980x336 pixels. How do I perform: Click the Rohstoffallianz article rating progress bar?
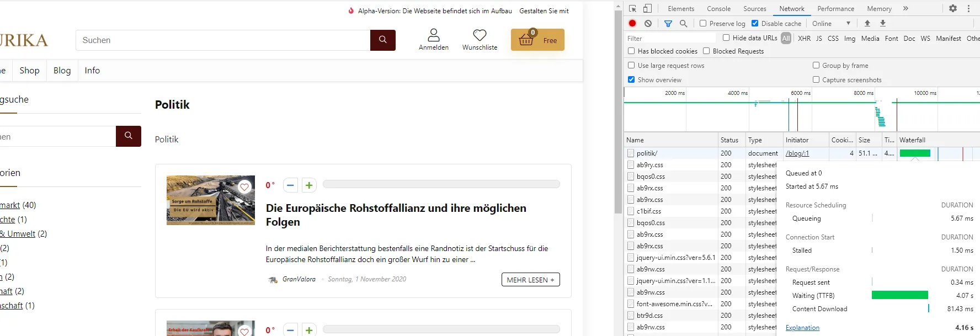coord(441,184)
